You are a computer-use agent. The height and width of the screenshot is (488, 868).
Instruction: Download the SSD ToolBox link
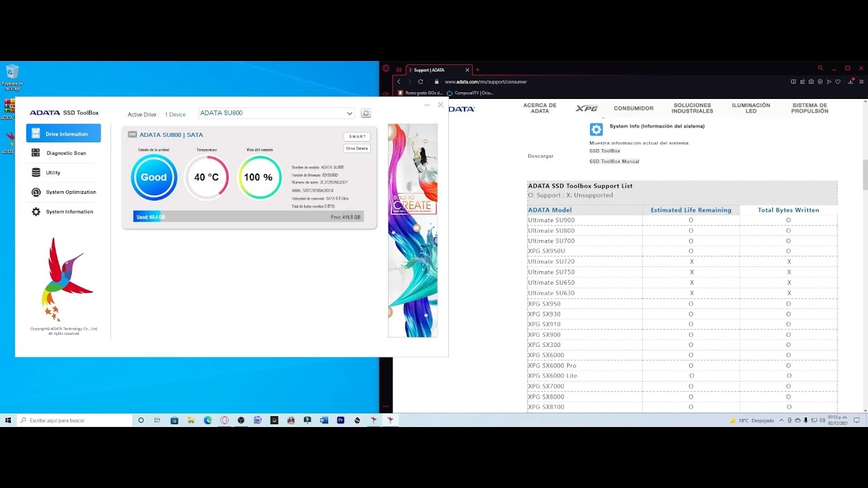[604, 151]
